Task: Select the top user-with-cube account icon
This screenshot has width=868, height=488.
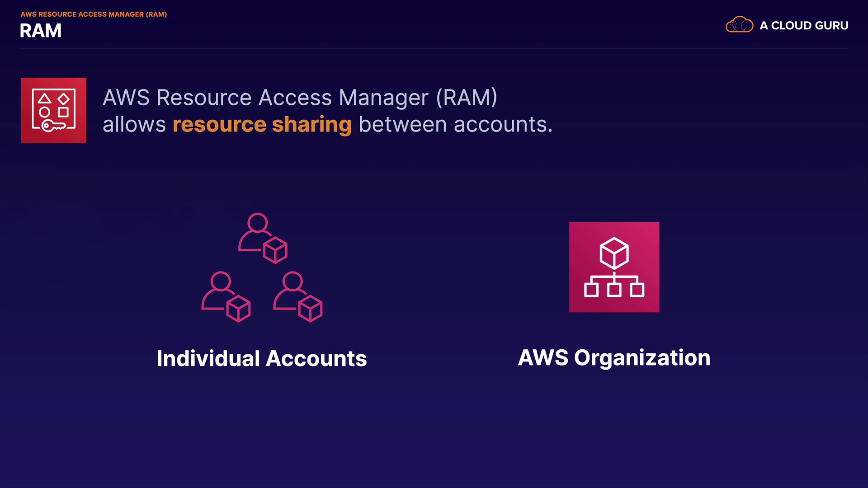Action: (262, 238)
